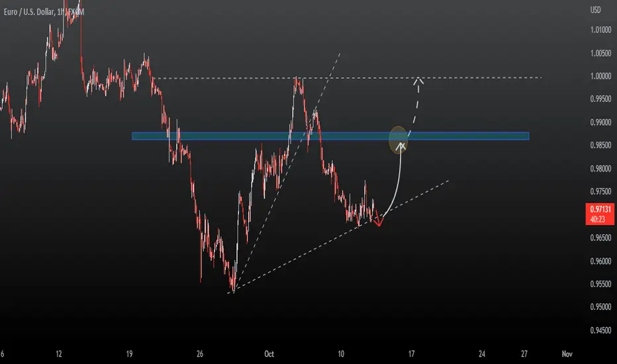
Task: Click the 1.00000 price axis label
Action: pyautogui.click(x=600, y=76)
